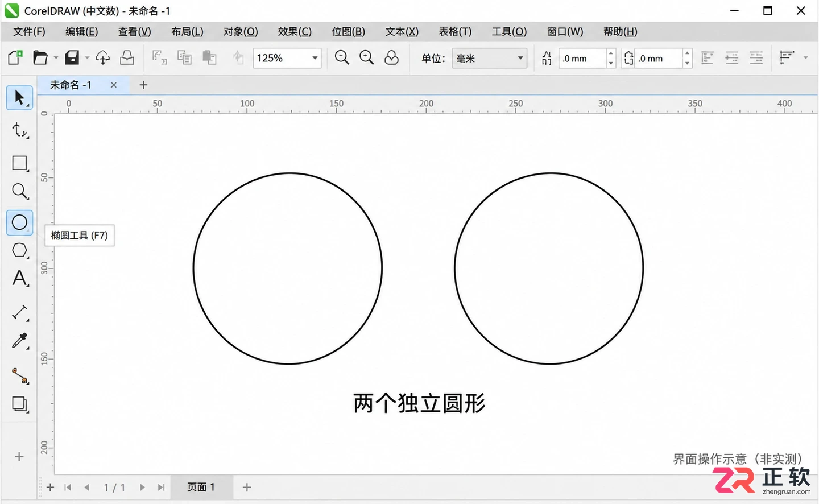
Task: Select the right circle on the canvas
Action: click(549, 268)
